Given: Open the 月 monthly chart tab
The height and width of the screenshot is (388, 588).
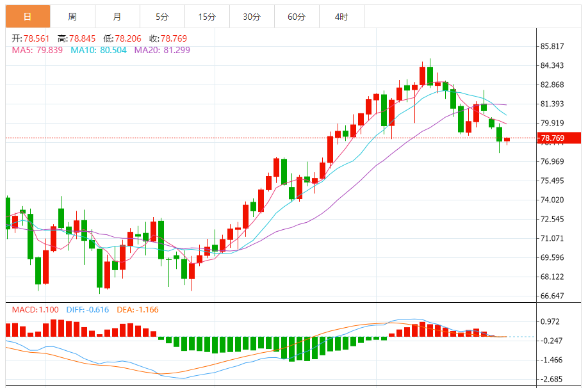Looking at the screenshot, I should pyautogui.click(x=117, y=17).
